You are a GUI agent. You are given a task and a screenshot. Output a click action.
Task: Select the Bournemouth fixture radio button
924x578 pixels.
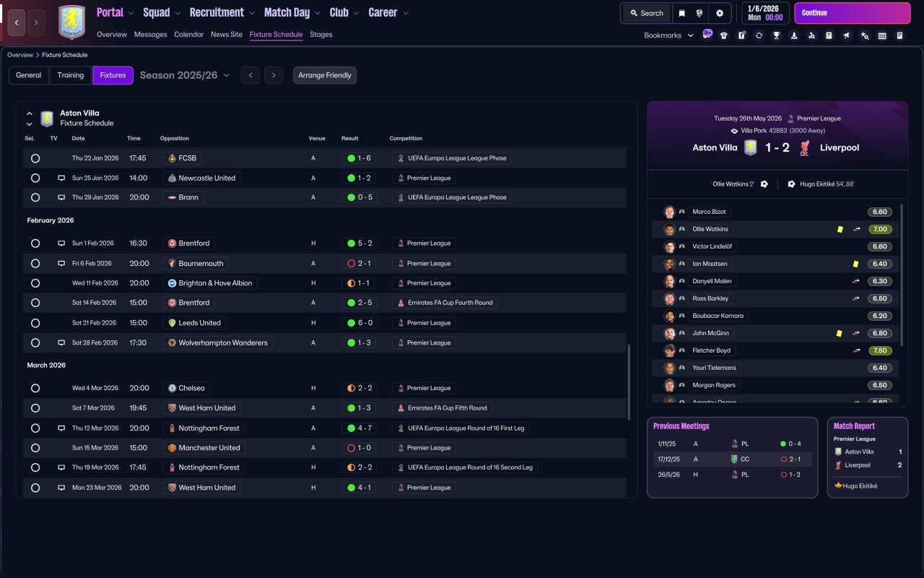[35, 264]
